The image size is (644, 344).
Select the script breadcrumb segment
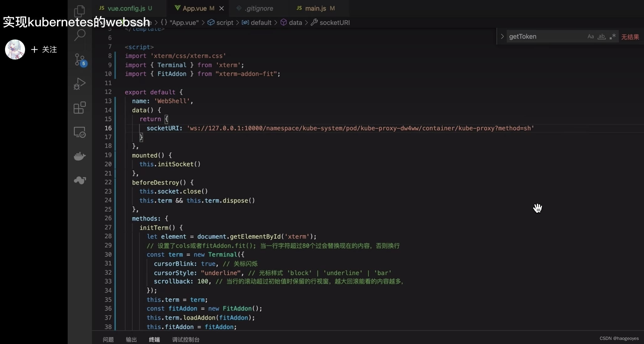[225, 23]
